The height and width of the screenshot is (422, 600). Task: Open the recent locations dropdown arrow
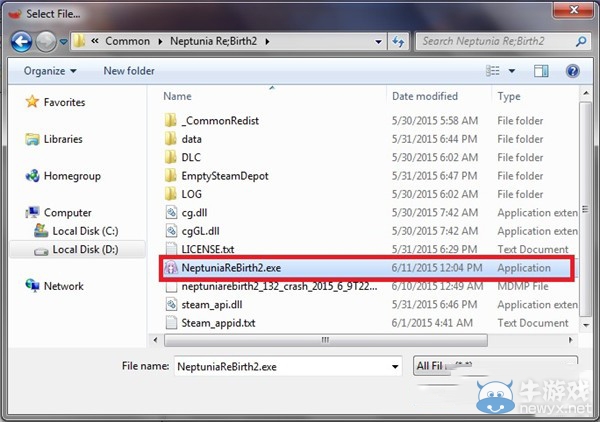click(x=64, y=41)
